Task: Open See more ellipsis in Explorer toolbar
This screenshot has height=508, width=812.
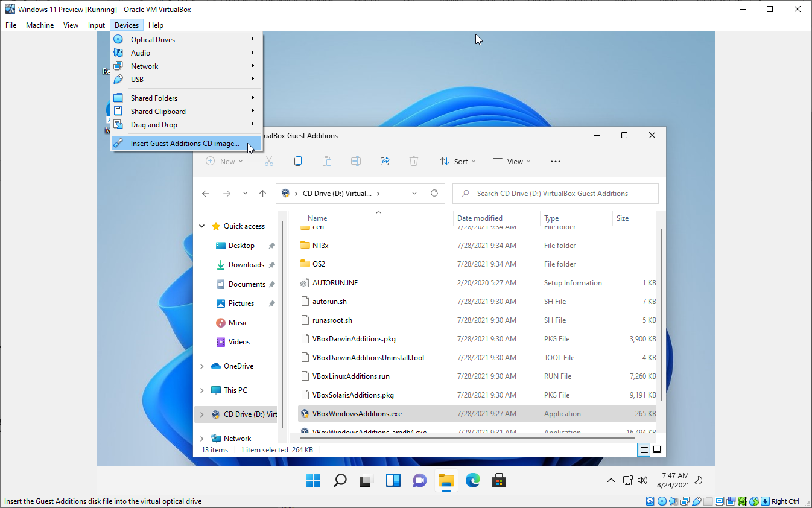Action: pos(556,161)
